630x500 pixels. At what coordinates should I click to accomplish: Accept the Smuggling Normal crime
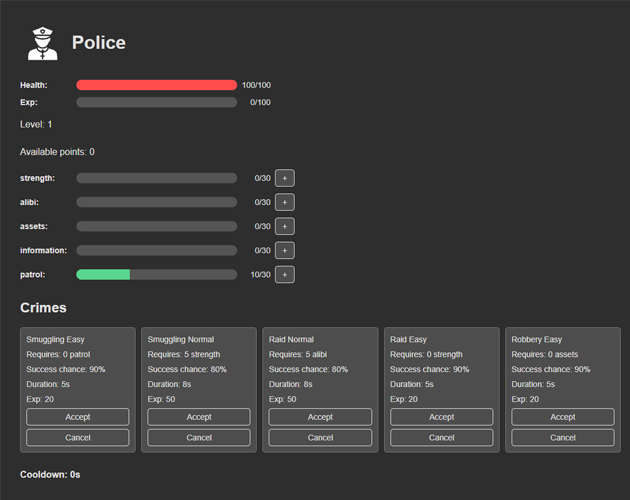(x=199, y=417)
